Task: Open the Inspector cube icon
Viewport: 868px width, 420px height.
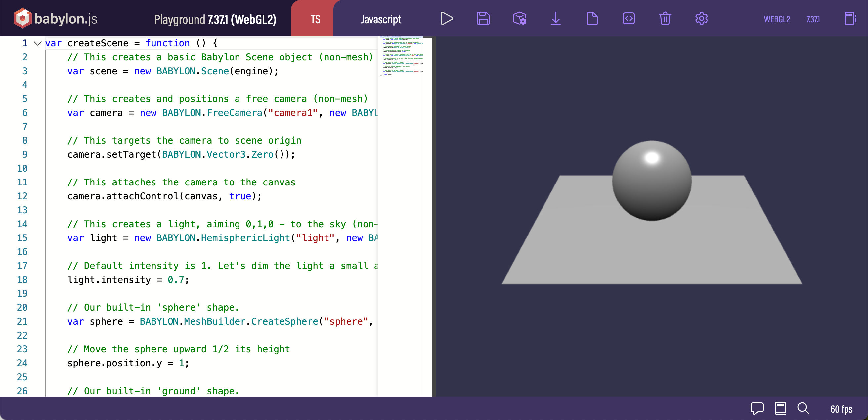Action: [x=519, y=19]
